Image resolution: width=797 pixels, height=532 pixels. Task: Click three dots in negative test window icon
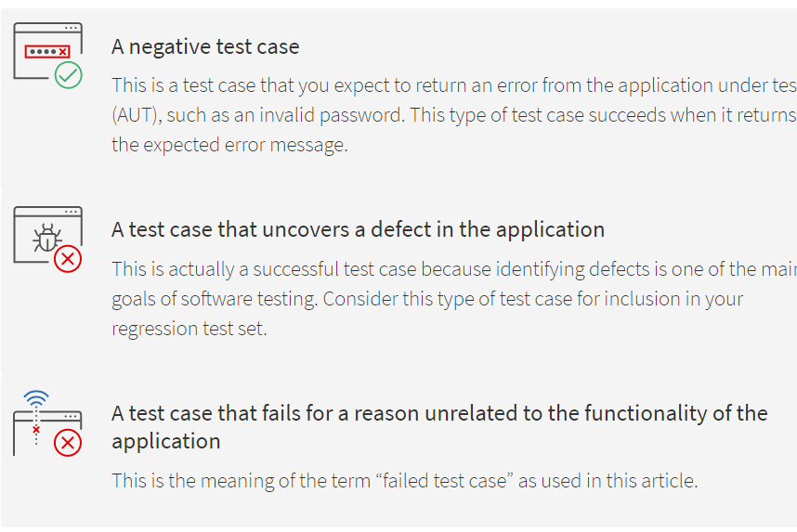(72, 28)
